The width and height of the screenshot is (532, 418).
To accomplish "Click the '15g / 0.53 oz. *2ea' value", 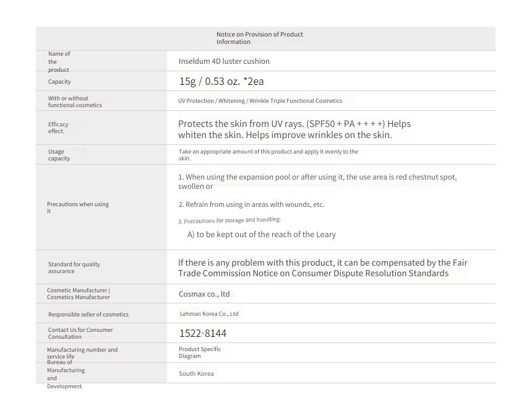I will pos(221,81).
